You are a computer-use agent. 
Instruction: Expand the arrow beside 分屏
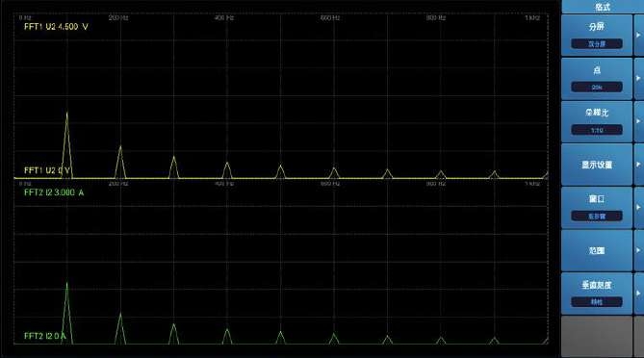(x=639, y=36)
